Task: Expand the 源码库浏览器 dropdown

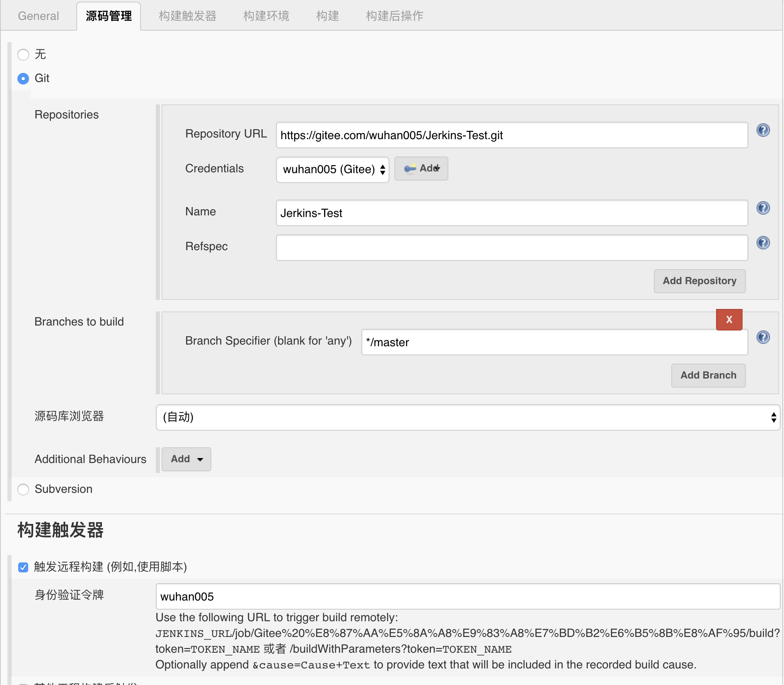Action: coord(467,417)
